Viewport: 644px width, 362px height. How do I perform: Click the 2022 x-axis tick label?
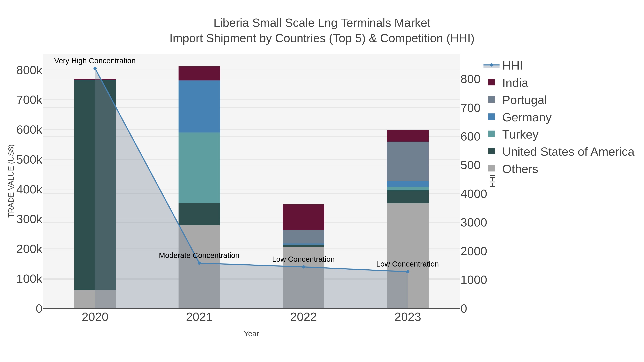[304, 317]
